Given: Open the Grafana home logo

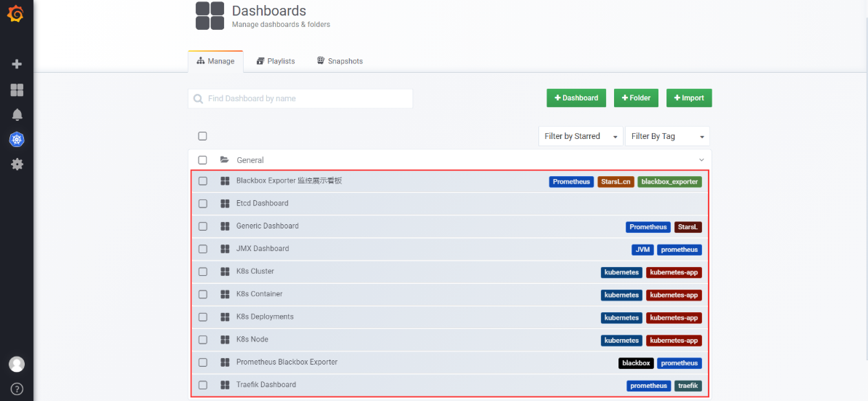Looking at the screenshot, I should tap(16, 13).
